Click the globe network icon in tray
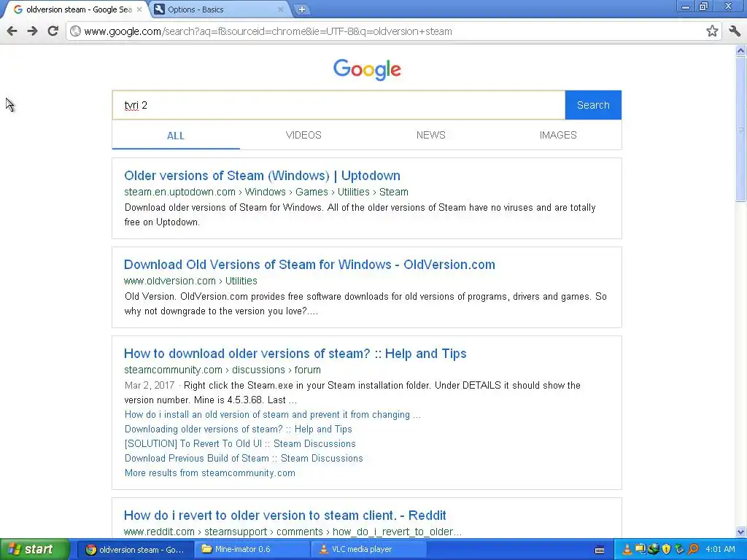The width and height of the screenshot is (747, 560). 653,550
